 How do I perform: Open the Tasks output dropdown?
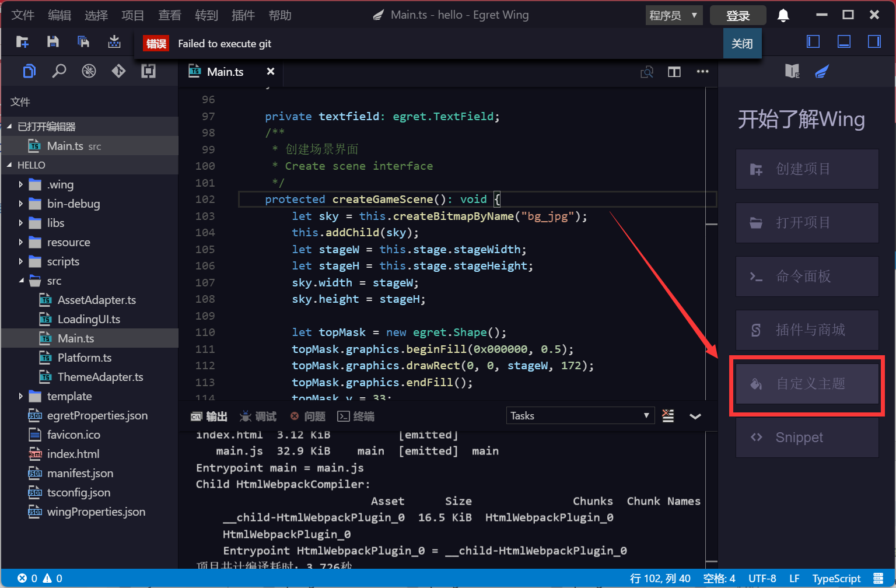coord(579,416)
